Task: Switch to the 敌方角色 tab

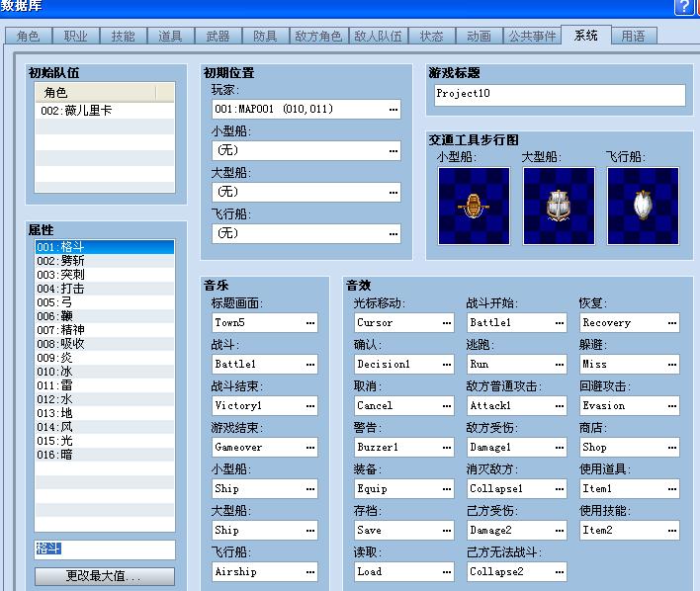Action: (318, 37)
